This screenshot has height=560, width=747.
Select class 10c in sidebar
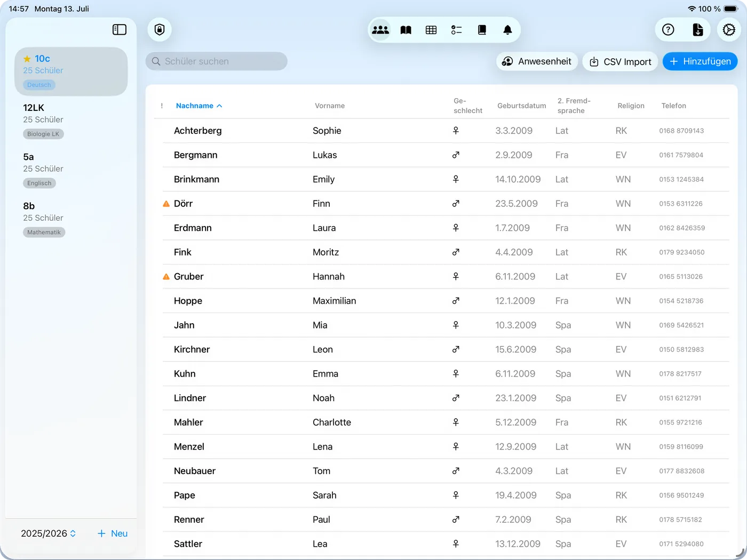[71, 71]
